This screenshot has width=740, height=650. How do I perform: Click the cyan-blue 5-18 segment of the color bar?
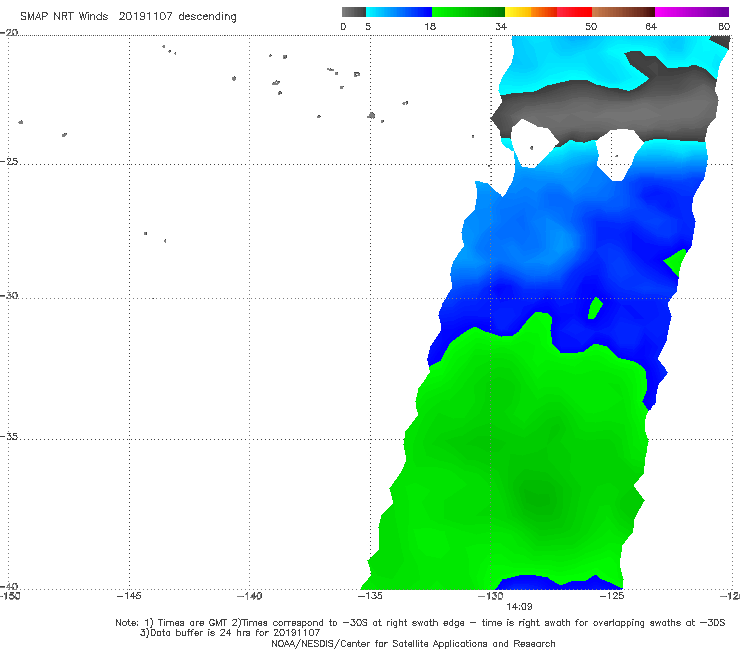(x=399, y=12)
